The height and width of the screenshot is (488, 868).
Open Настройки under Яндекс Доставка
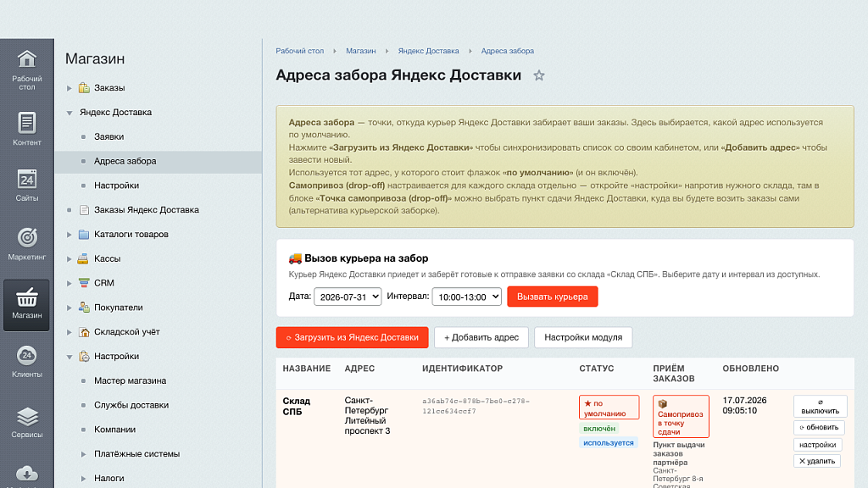[116, 186]
